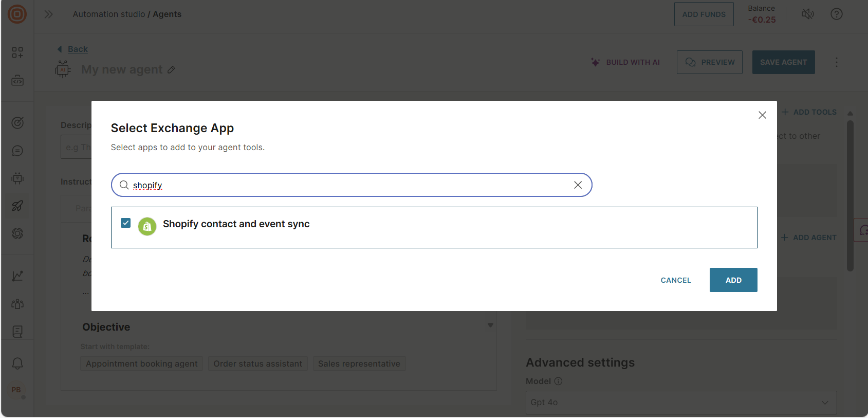This screenshot has height=418, width=868.
Task: Clear the shopify search text
Action: click(x=578, y=185)
